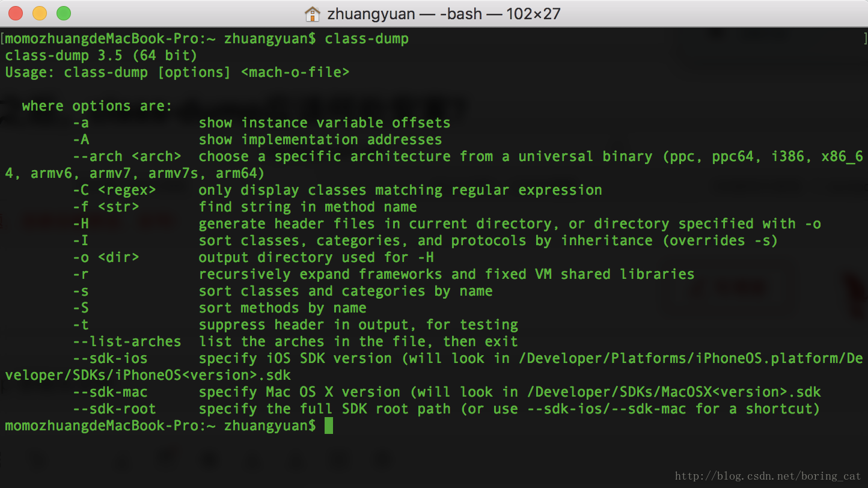Click the wrapped line 'veloper/SDKs/iPhoneOS<version>.sdk'
868x488 pixels.
148,376
